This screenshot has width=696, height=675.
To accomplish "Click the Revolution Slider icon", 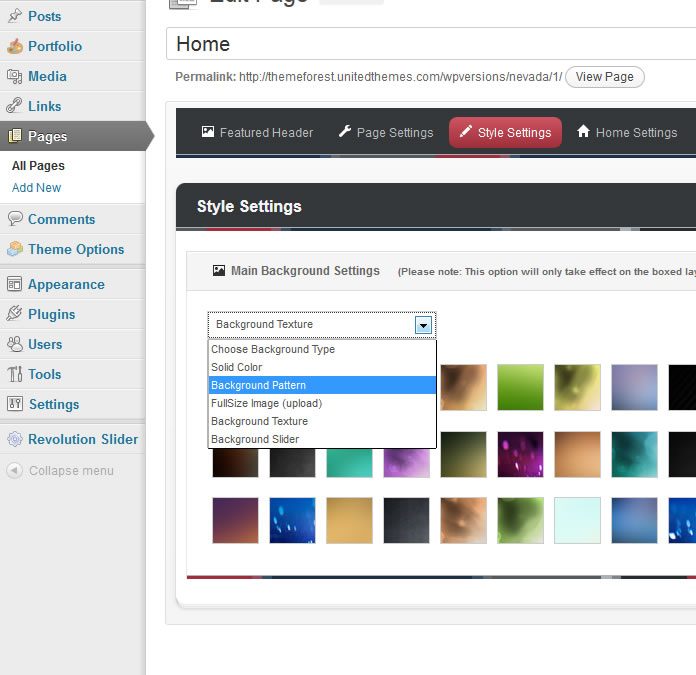I will tap(15, 439).
